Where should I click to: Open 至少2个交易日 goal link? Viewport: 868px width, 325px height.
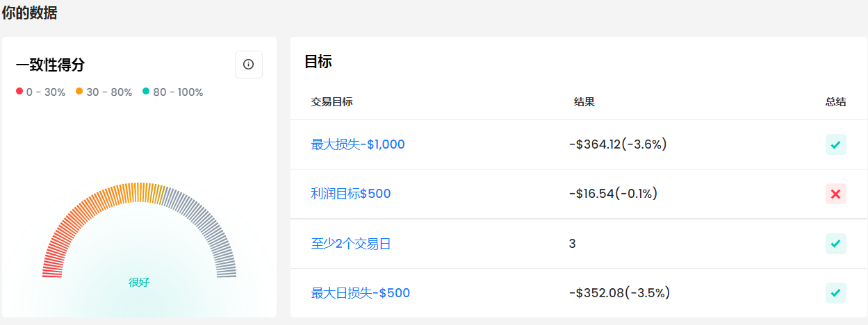pos(351,244)
